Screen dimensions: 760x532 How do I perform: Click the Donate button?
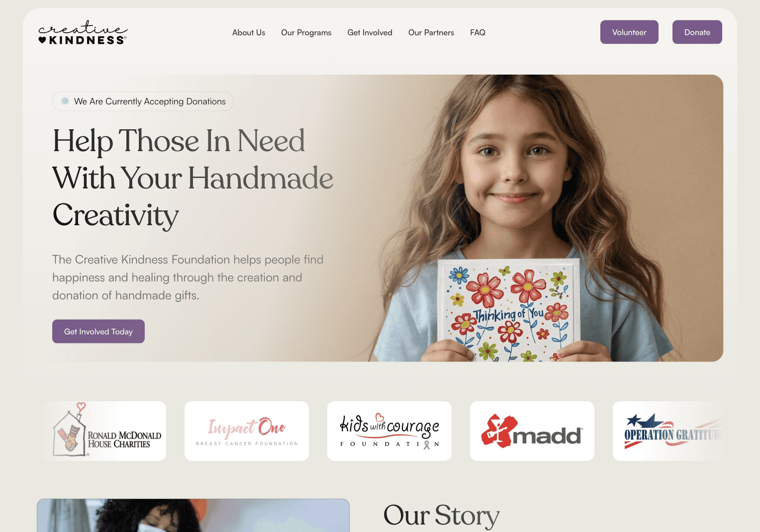pos(697,32)
